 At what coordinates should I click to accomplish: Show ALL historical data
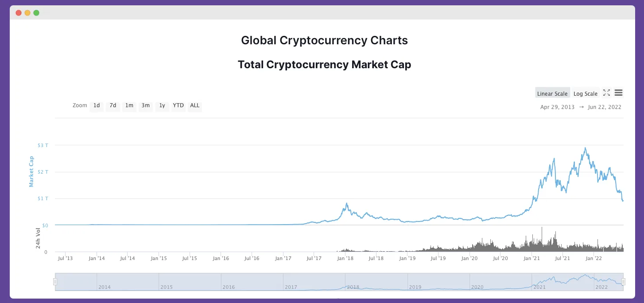coord(194,106)
